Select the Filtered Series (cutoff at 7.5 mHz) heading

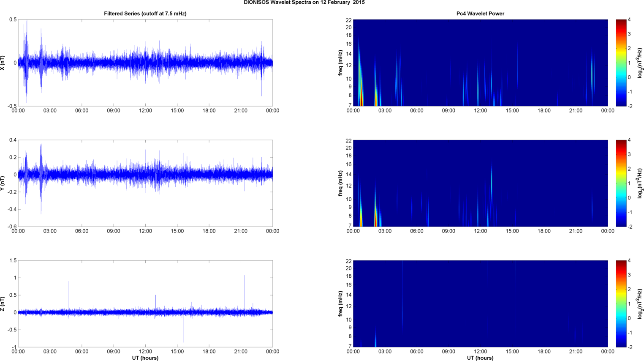[x=145, y=14]
